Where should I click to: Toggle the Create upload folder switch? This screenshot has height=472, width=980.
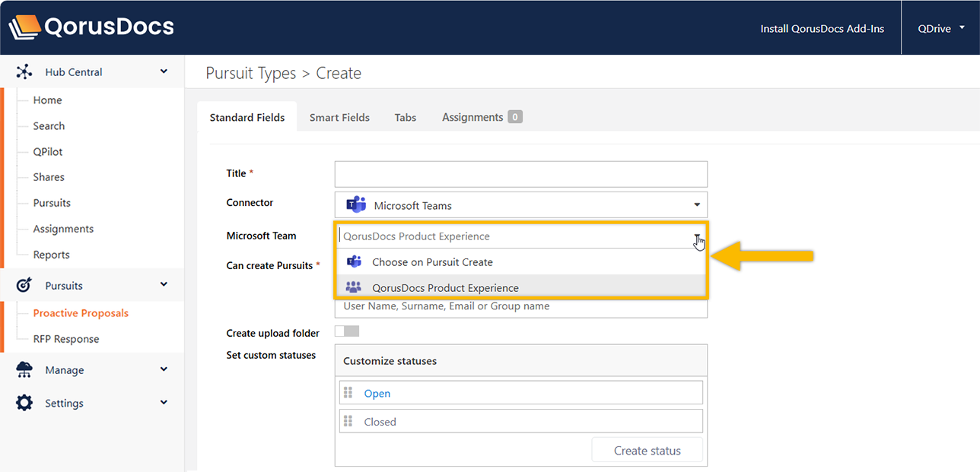347,331
